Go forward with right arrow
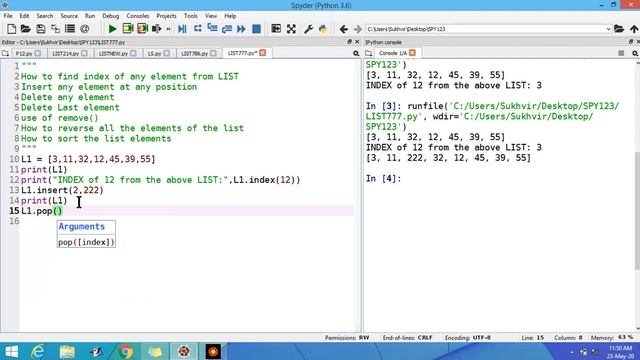 [358, 29]
